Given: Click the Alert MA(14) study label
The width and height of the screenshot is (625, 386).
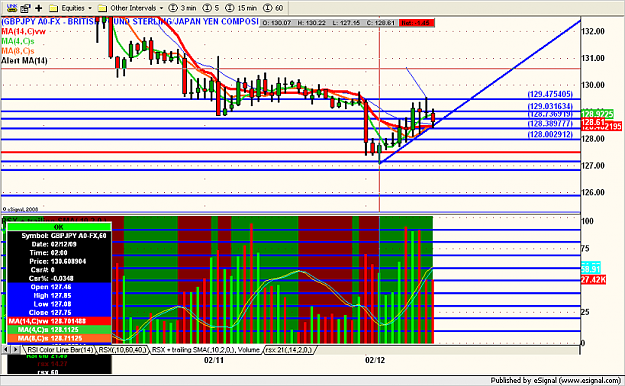Looking at the screenshot, I should (x=24, y=61).
